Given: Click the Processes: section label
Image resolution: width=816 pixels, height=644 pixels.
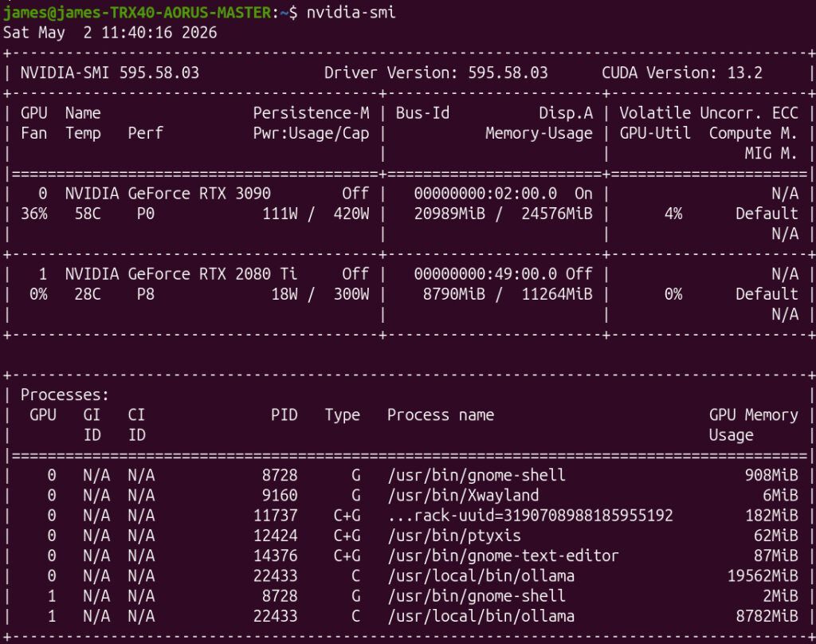Looking at the screenshot, I should pos(65,395).
